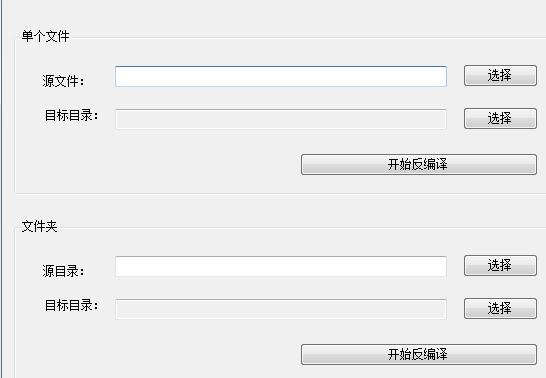The width and height of the screenshot is (546, 378).
Task: Click empty area left of upper 开始反编译
Action: coord(157,164)
